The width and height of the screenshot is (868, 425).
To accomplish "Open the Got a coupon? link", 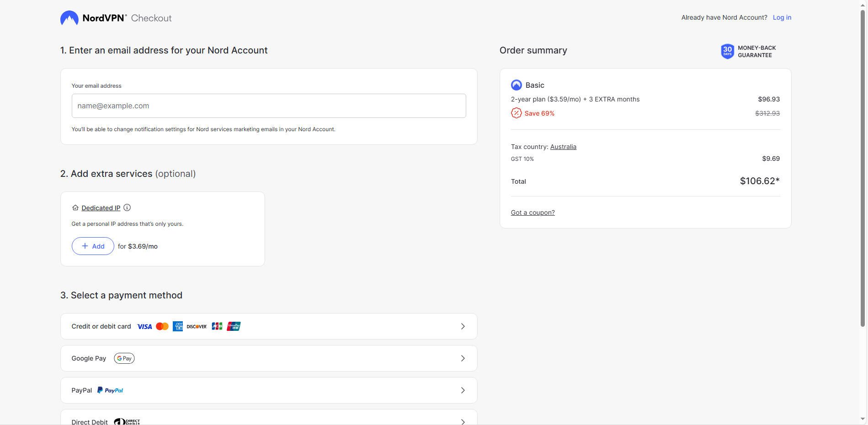I will (x=533, y=212).
